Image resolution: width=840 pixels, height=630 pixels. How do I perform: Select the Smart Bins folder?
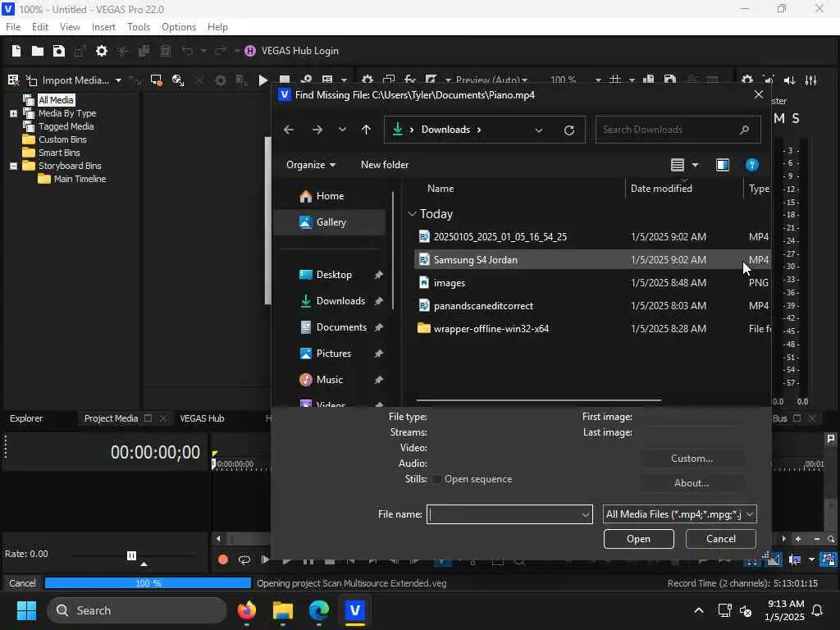(59, 153)
